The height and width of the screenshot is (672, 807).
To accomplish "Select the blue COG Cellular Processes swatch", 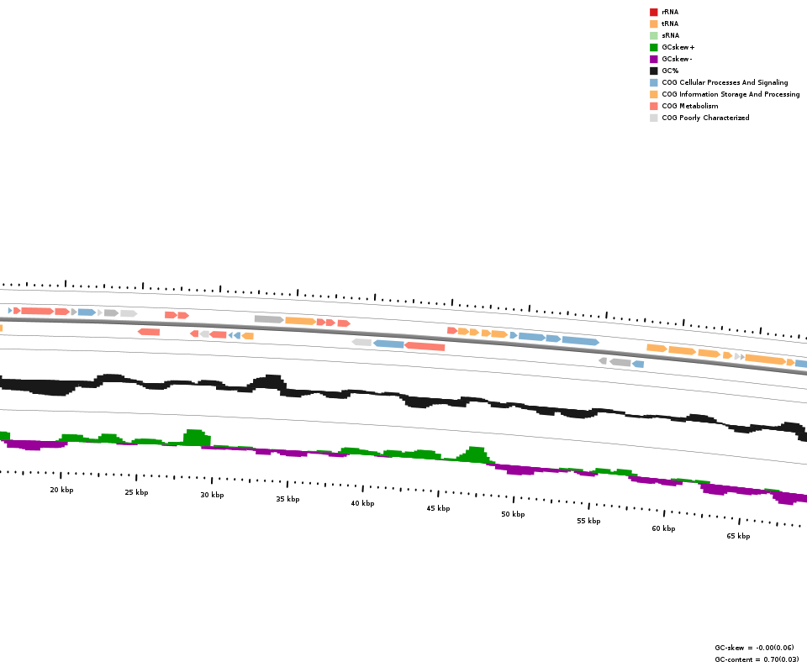I will tap(654, 82).
